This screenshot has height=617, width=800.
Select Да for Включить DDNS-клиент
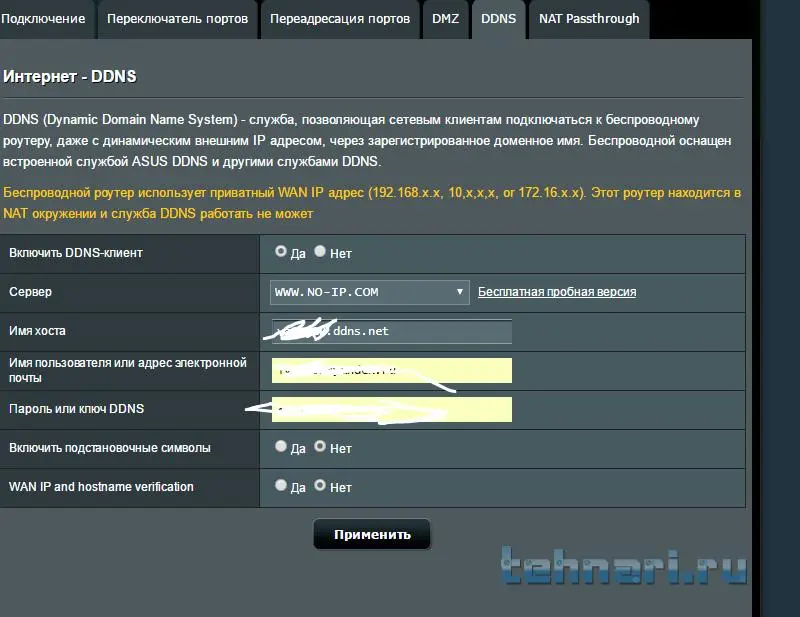pos(281,251)
